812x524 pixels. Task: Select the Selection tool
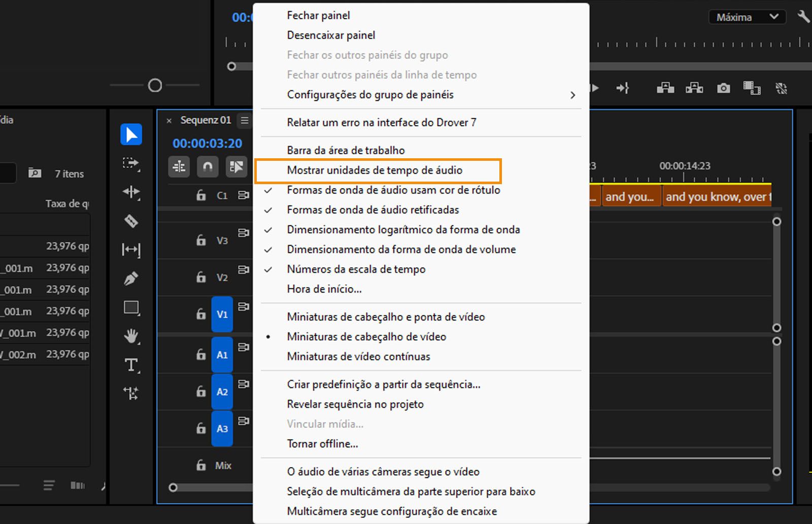(131, 134)
